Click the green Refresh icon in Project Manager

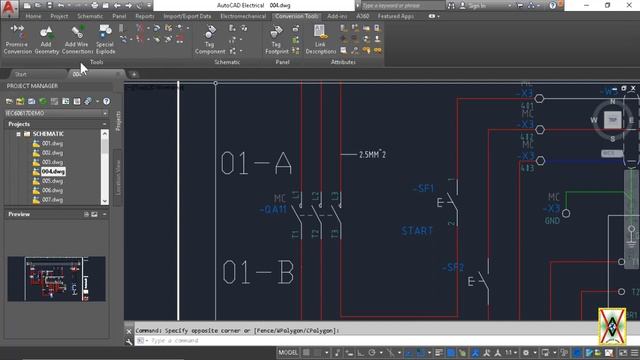coord(43,101)
